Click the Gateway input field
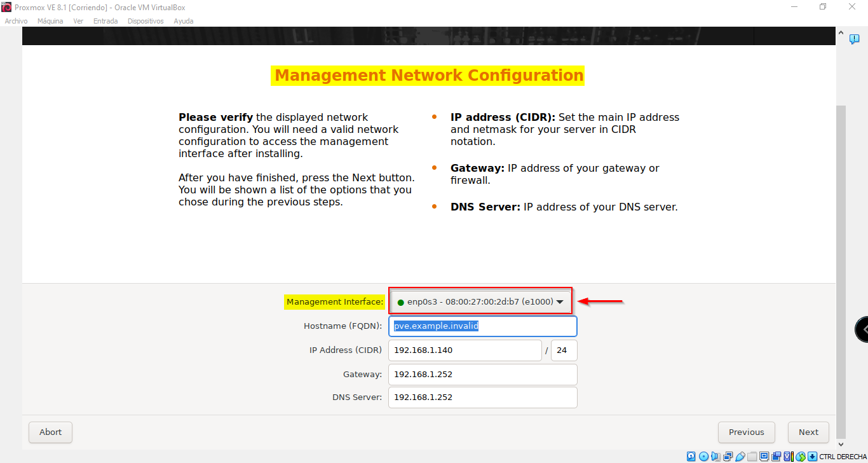This screenshot has width=868, height=463. [x=483, y=375]
